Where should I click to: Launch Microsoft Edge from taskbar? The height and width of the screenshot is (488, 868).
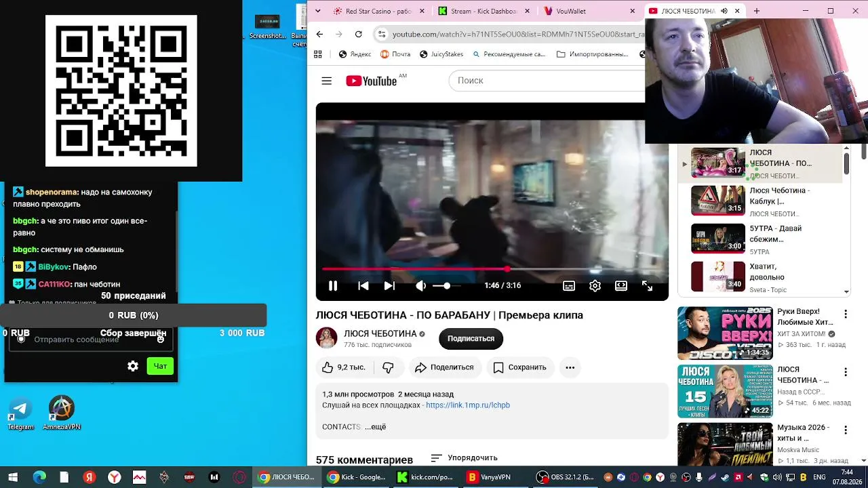pos(39,477)
